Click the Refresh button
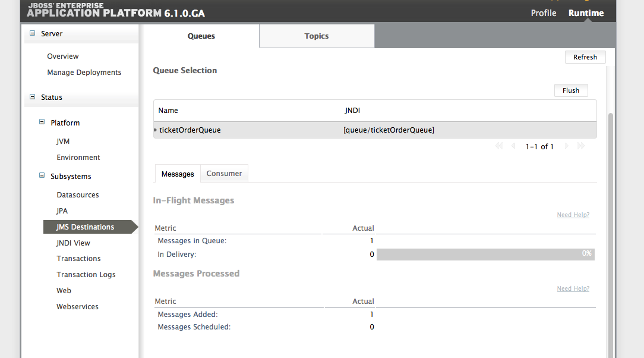Image resolution: width=644 pixels, height=358 pixels. point(585,56)
